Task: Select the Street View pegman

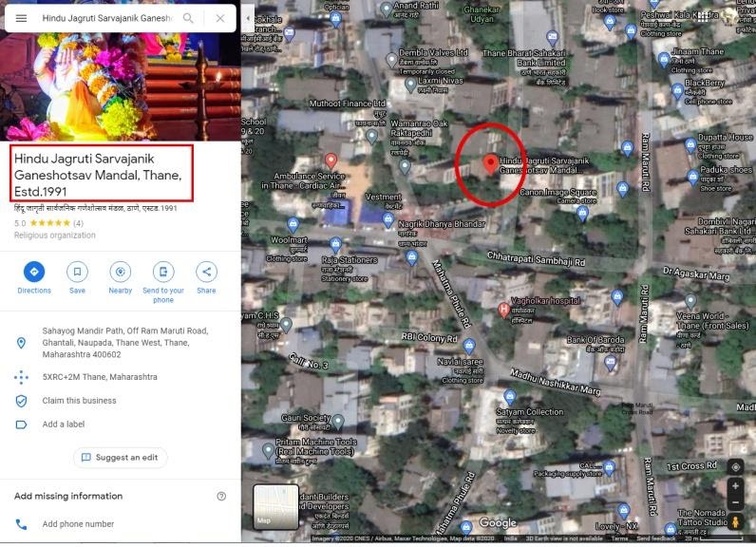Action: (735, 522)
